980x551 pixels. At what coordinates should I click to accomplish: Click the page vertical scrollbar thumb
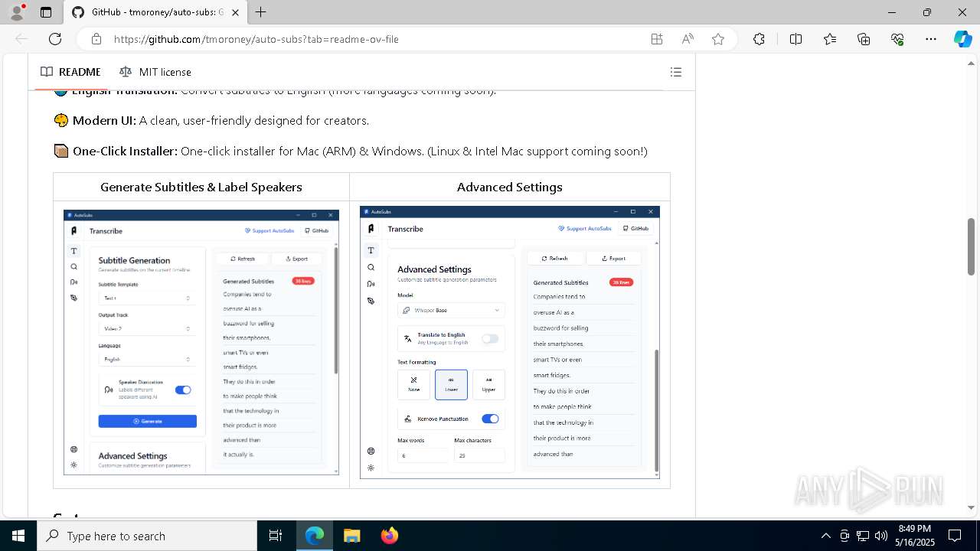(972, 246)
